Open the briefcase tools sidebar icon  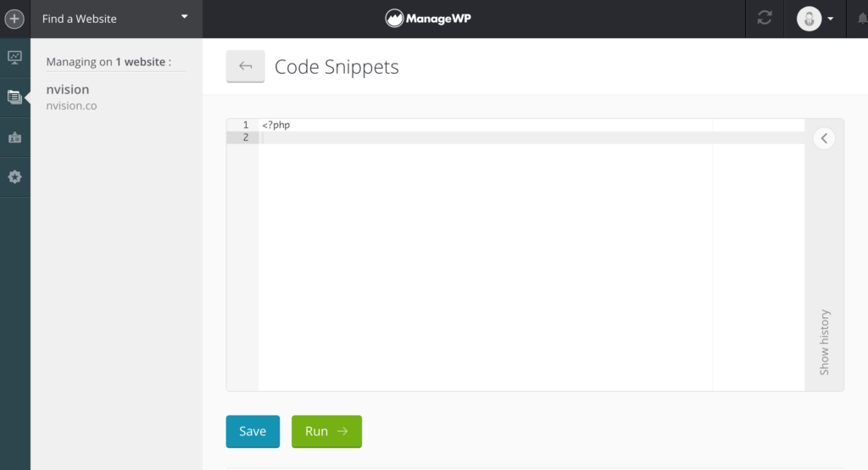click(x=15, y=137)
